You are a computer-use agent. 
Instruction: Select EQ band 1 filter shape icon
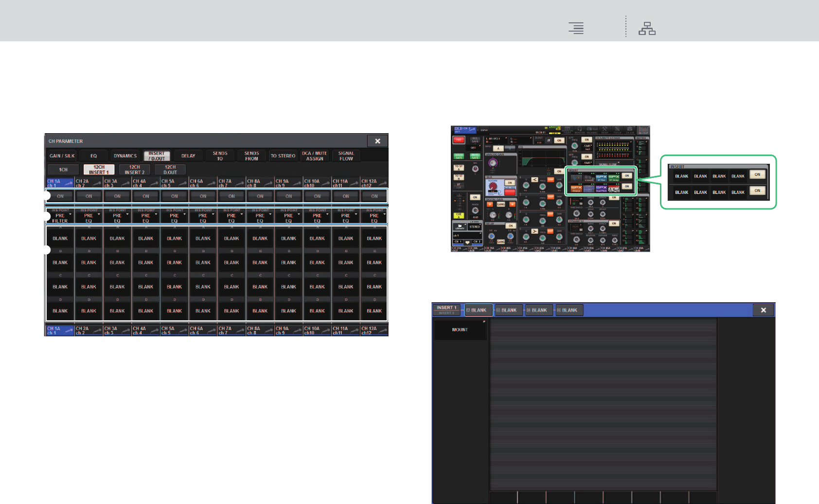534,231
